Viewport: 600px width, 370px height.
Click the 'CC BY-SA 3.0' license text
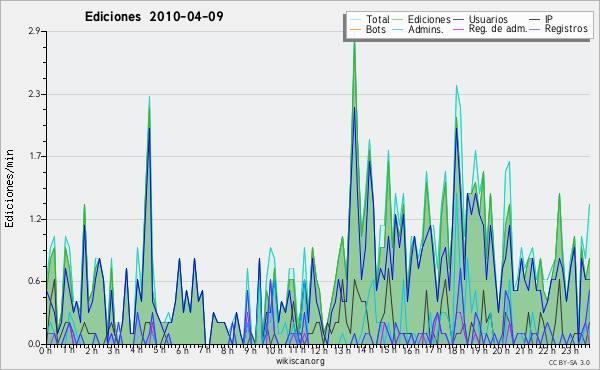coord(569,362)
